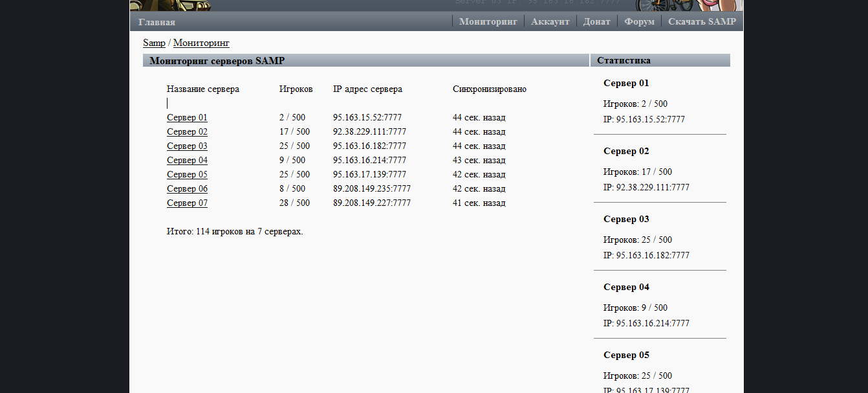This screenshot has height=393, width=868.
Task: Click the 8 / 500 players cell
Action: 292,189
